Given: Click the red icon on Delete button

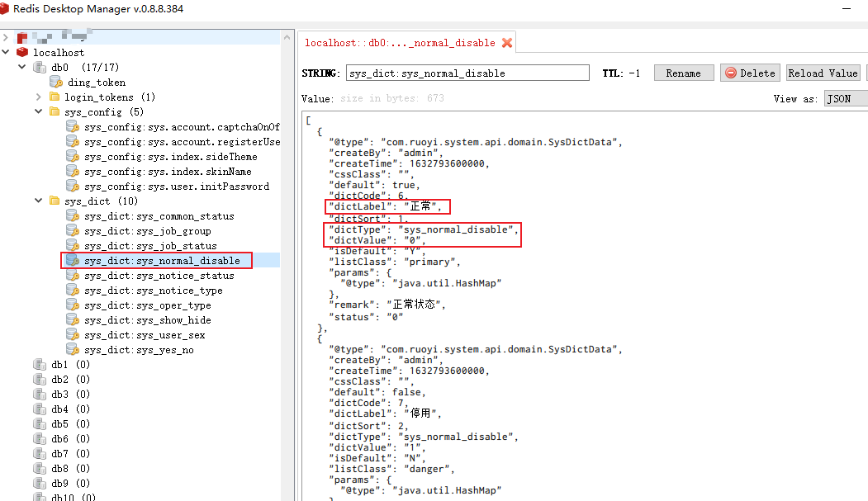Looking at the screenshot, I should [x=731, y=73].
